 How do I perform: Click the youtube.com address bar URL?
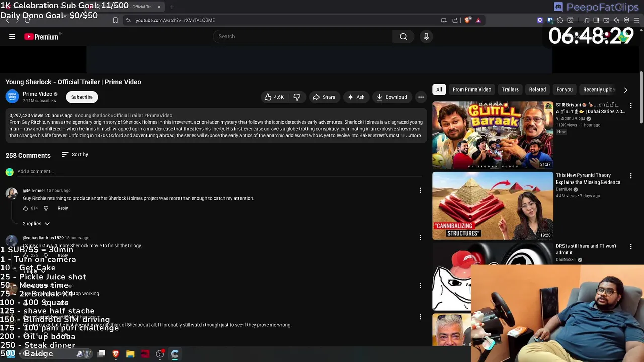coord(175,20)
